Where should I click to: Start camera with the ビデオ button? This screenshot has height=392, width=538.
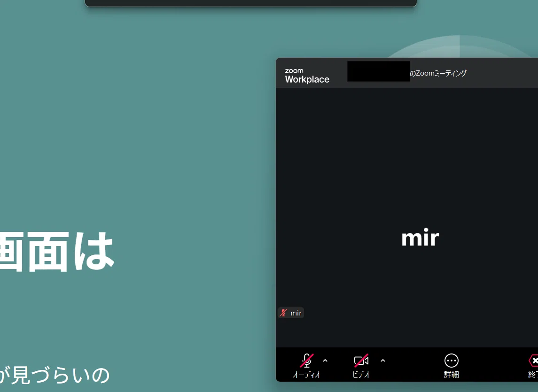coord(361,366)
